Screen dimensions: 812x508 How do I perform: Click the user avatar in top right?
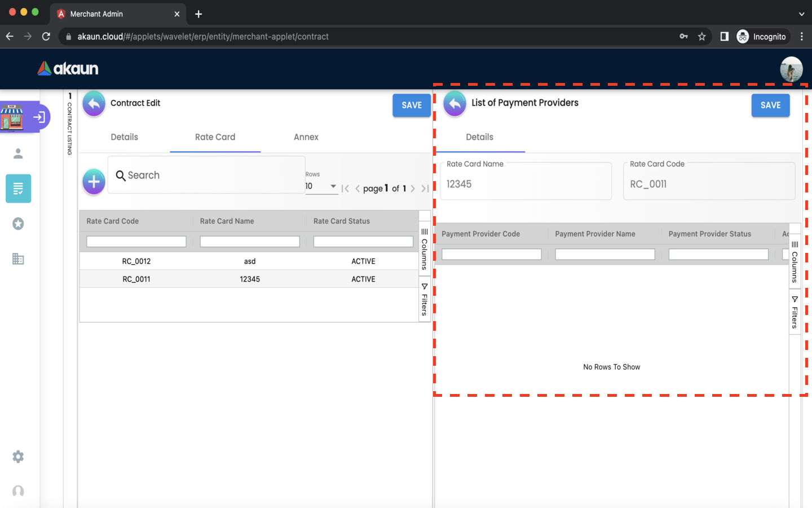(x=791, y=69)
